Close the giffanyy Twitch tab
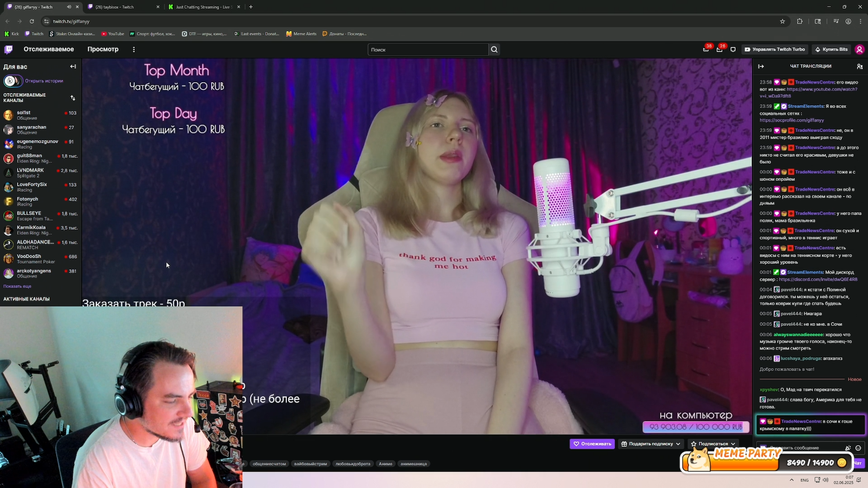868x488 pixels. pos(77,7)
